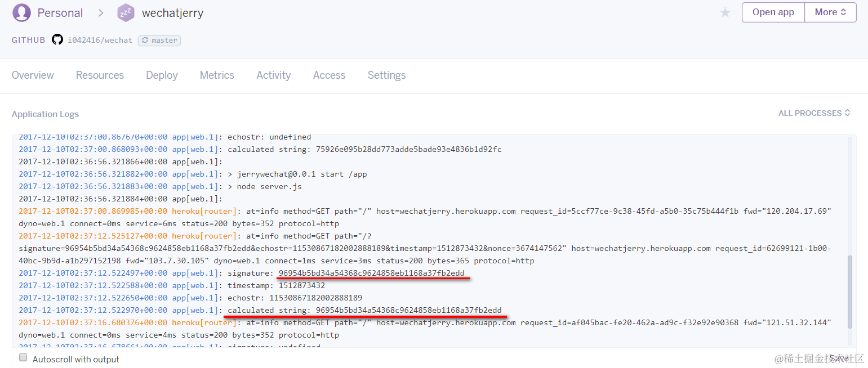Viewport: 868px width, 368px height.
Task: Click the wechatjerry app name
Action: [172, 13]
